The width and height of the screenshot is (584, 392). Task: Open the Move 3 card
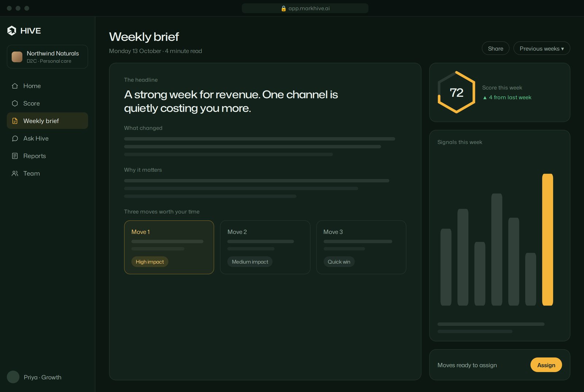click(x=361, y=247)
